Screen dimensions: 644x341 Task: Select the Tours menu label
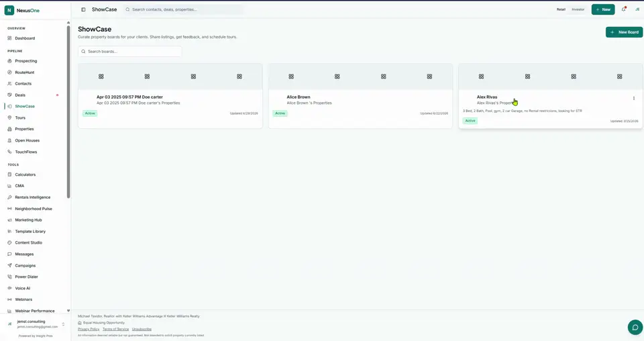click(x=20, y=117)
